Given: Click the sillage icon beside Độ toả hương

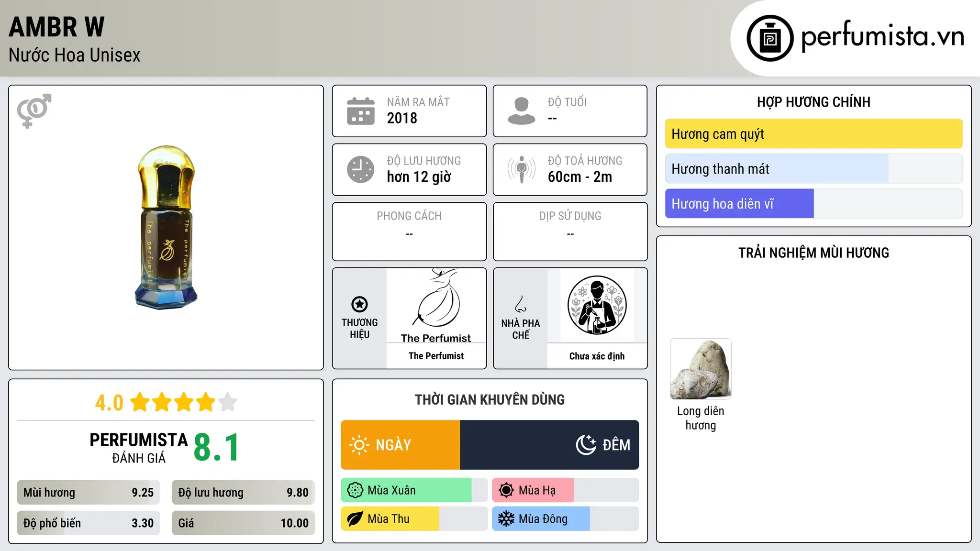Looking at the screenshot, I should [x=522, y=169].
